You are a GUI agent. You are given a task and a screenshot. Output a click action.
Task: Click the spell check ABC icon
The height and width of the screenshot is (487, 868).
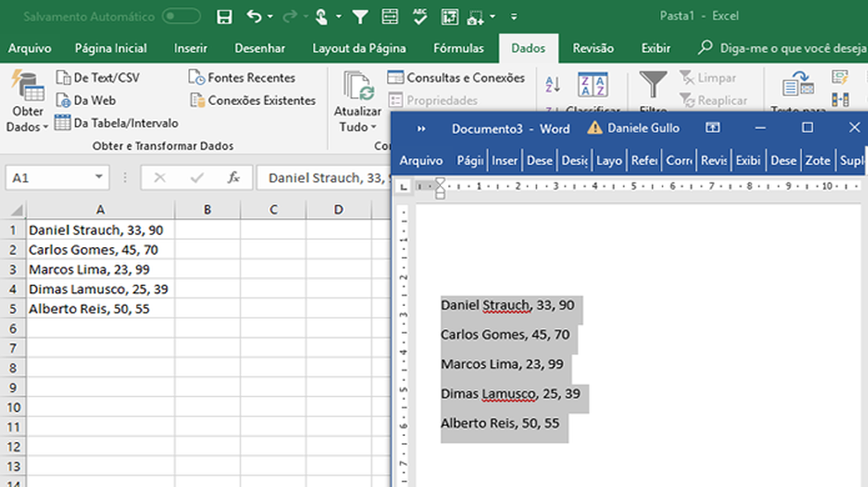tap(419, 17)
